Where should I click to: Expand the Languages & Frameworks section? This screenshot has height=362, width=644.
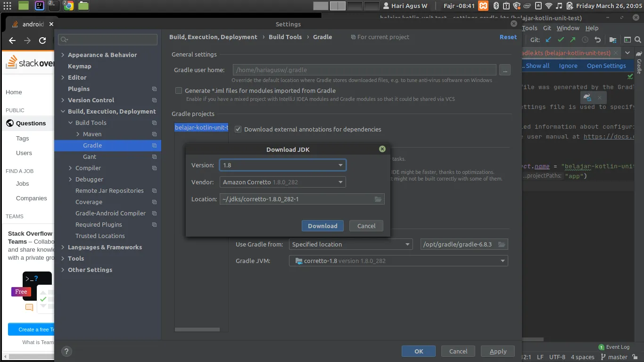tap(63, 247)
